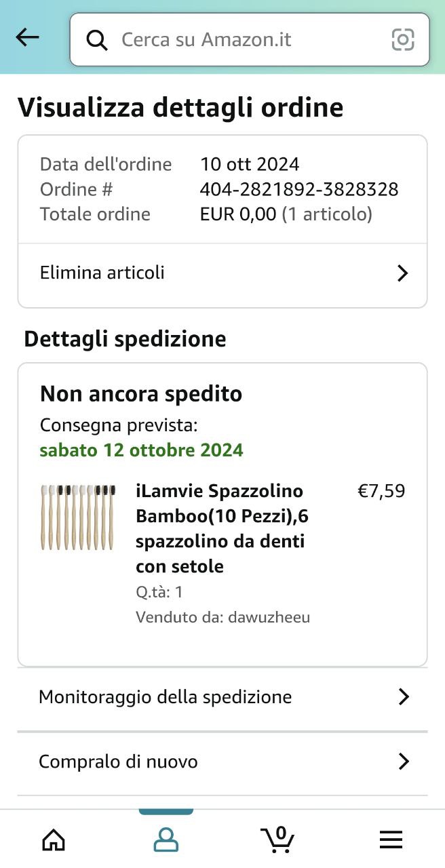Focus the Cerca su Amazon.it search field

[244, 40]
